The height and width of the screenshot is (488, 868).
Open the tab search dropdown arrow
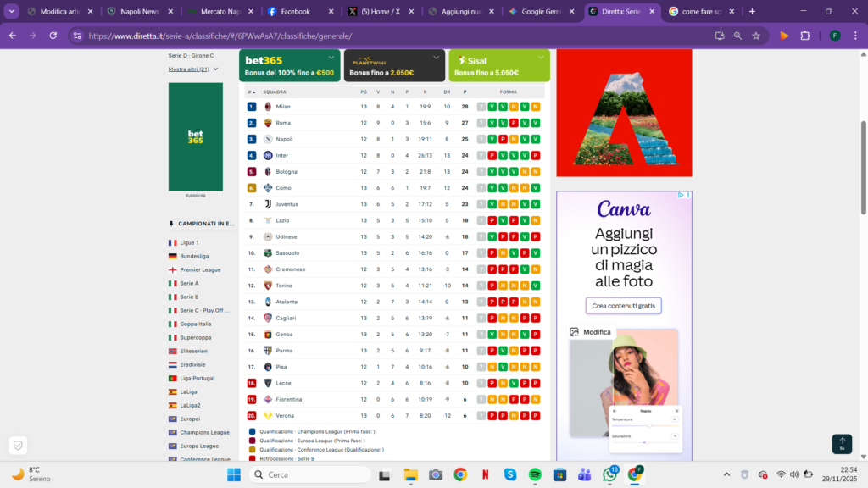coord(12,11)
